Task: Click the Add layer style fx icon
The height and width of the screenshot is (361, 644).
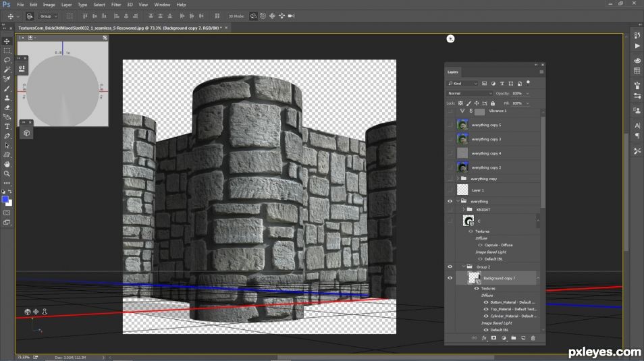Action: tap(484, 338)
